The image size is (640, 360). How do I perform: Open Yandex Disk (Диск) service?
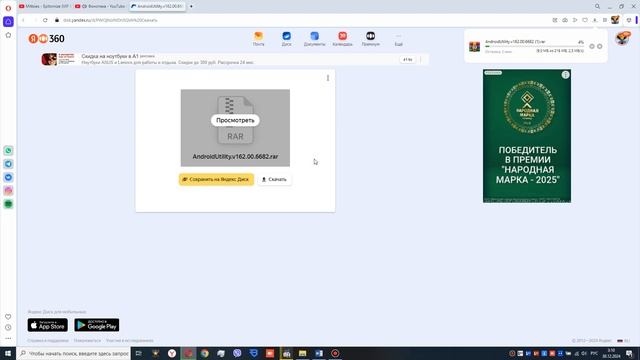pyautogui.click(x=287, y=39)
